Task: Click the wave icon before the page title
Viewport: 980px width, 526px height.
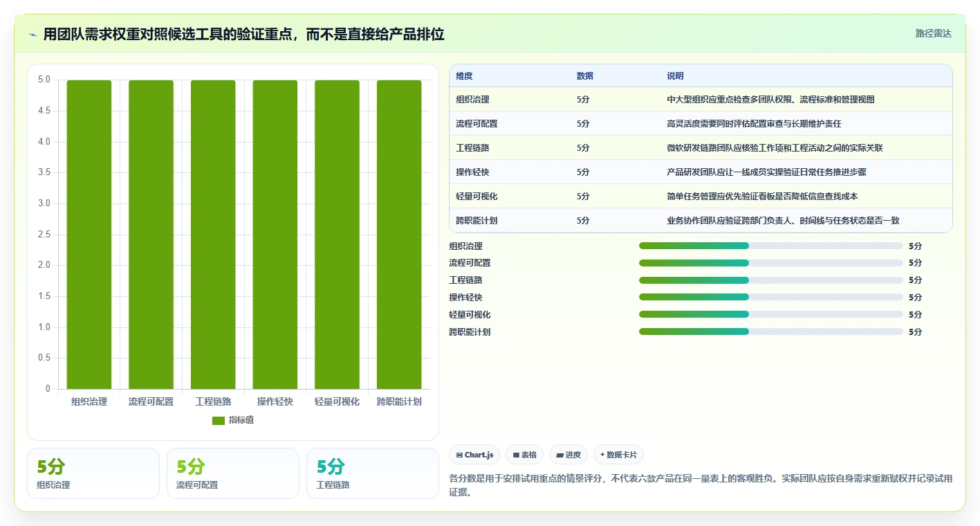Action: [x=33, y=35]
